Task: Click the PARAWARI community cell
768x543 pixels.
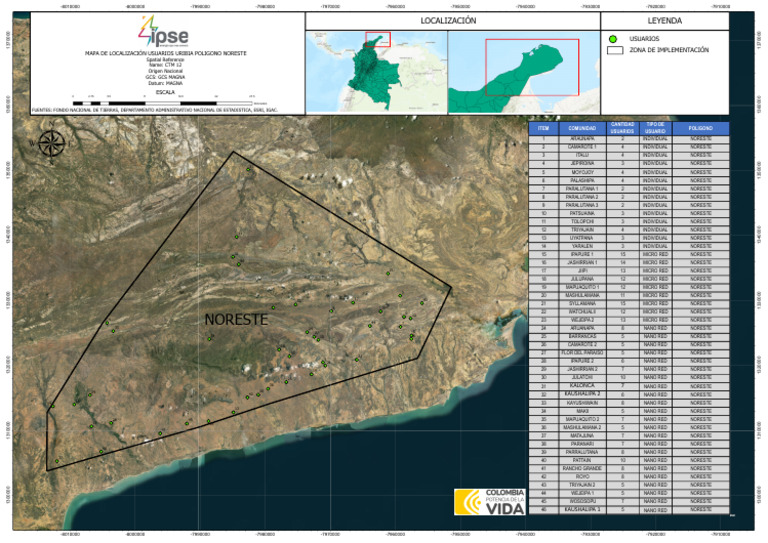Action: coord(582,444)
